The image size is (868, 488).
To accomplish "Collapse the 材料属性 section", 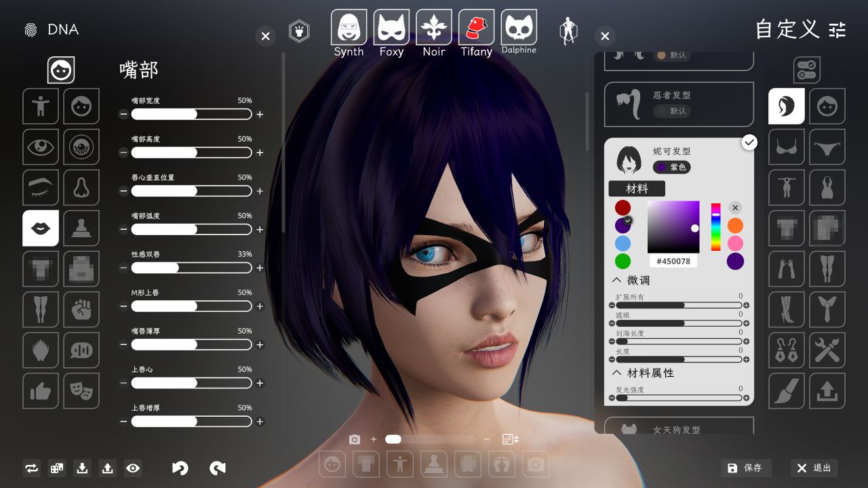I will 617,373.
